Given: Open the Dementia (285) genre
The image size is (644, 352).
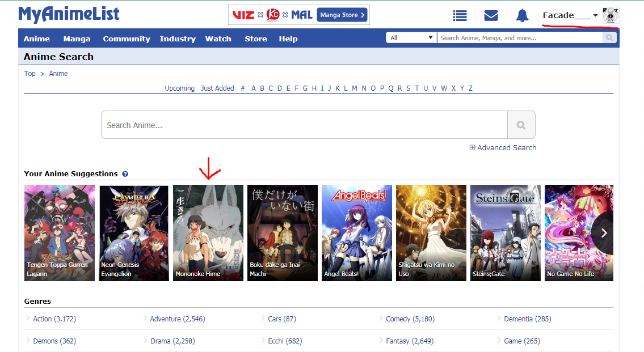Looking at the screenshot, I should point(527,319).
